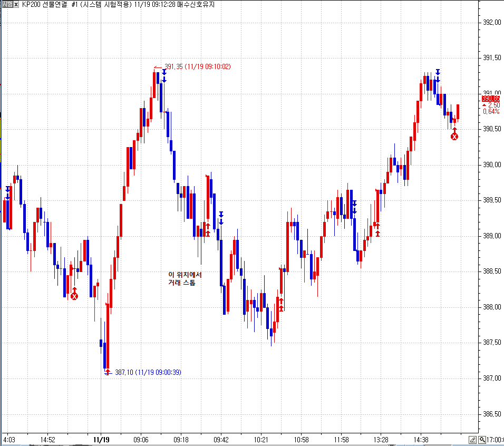This screenshot has width=504, height=446.
Task: Click the 시험 label in the chart title
Action: [6, 4]
